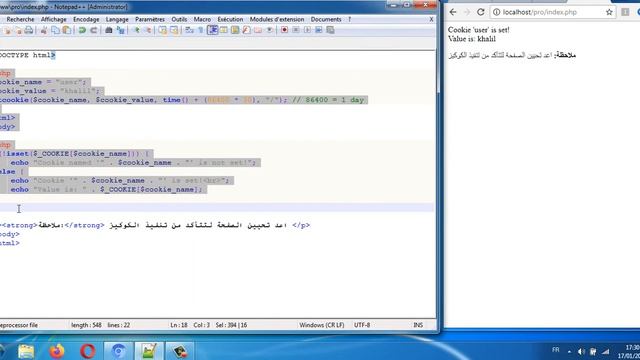This screenshot has width=640, height=360.
Task: Show hidden tray icons arrow
Action: click(569, 351)
